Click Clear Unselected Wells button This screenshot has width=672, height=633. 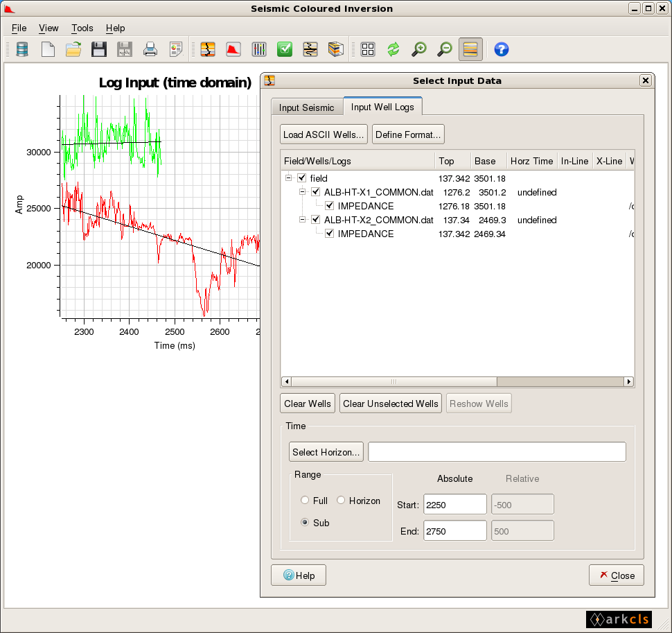tap(391, 404)
